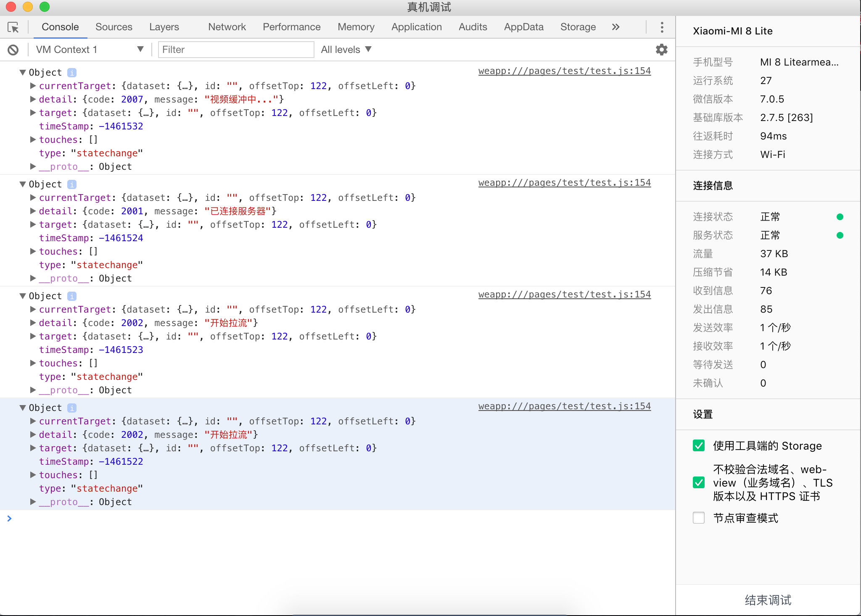Open test.js:154 link of the third log entry

click(x=565, y=294)
